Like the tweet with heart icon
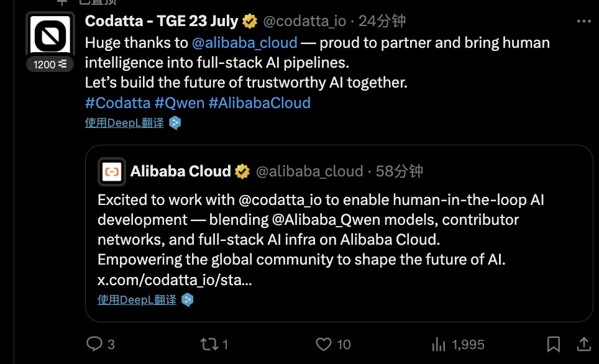This screenshot has width=599, height=364. point(324,344)
